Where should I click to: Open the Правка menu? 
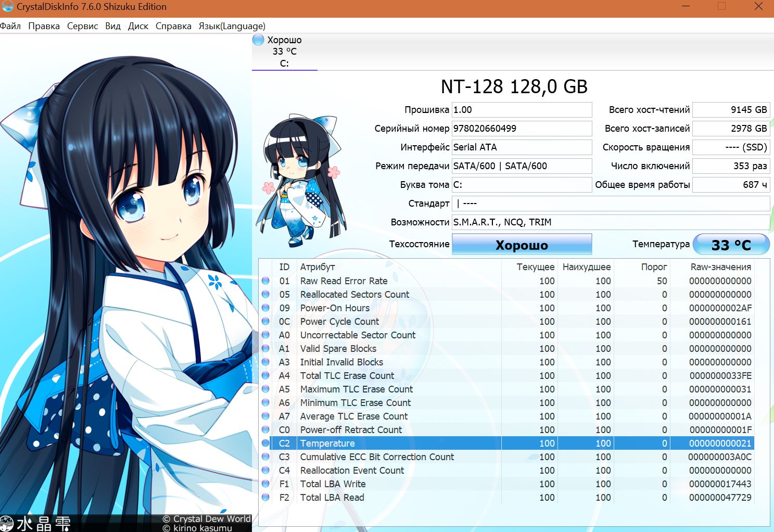coord(44,26)
